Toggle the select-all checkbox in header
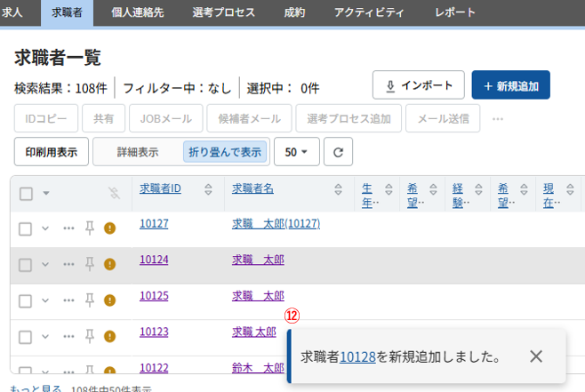This screenshot has height=392, width=585. point(26,193)
